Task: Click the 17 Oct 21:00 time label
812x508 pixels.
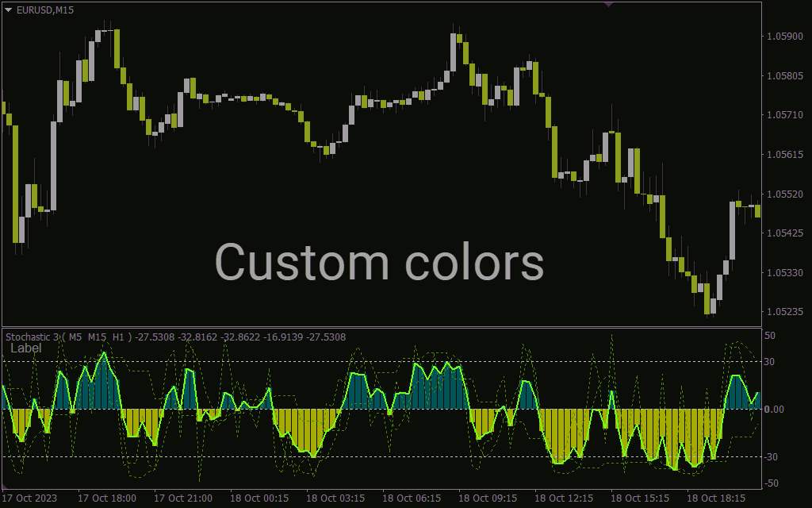Action: click(x=183, y=498)
